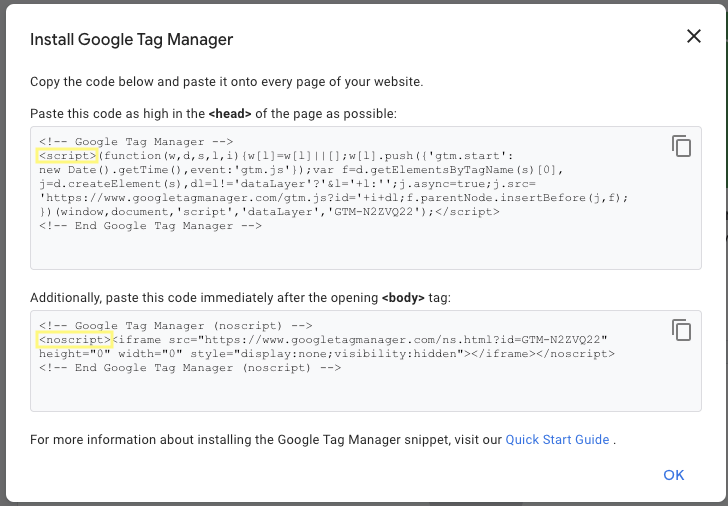
Task: Click the "Install Google Tag Manager" dialog title
Action: (131, 40)
